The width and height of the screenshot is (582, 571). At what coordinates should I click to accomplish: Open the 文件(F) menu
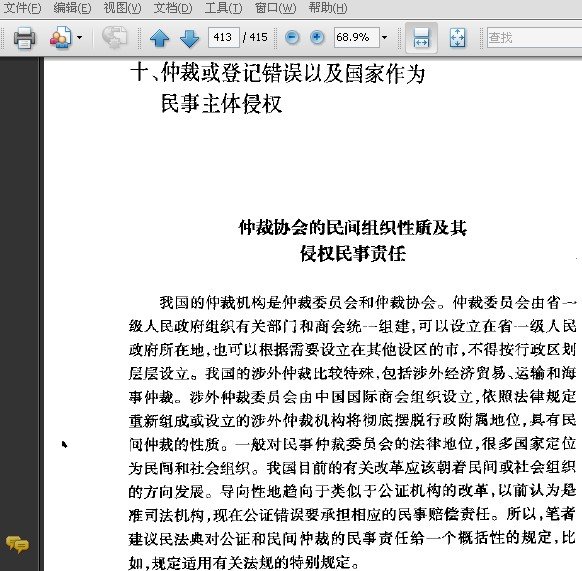[x=22, y=8]
